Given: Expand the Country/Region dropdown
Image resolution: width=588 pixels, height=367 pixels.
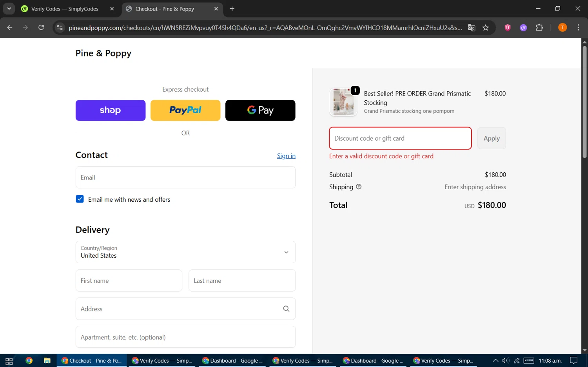Looking at the screenshot, I should (185, 252).
